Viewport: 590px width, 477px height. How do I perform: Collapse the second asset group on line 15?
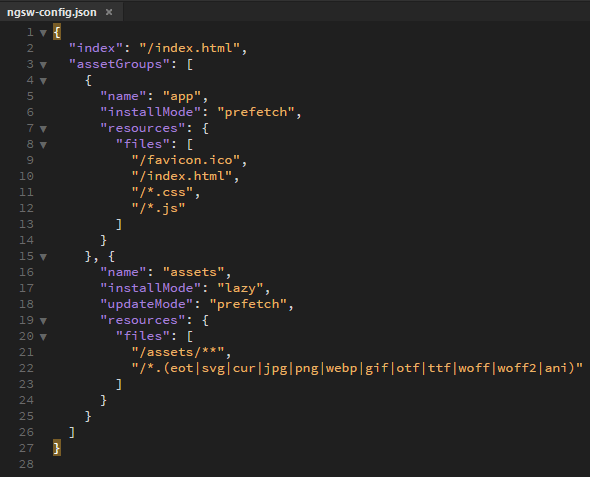43,257
